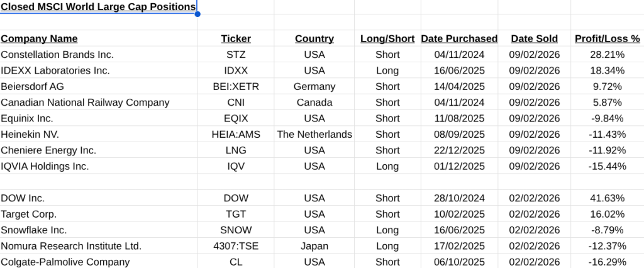Grab the blue selection handle dot

pyautogui.click(x=197, y=14)
